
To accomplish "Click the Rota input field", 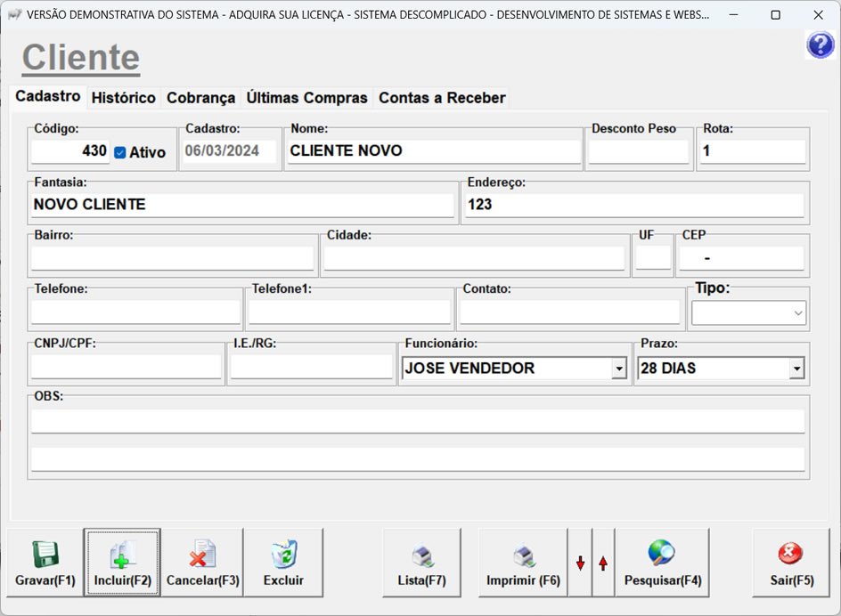I will (753, 151).
